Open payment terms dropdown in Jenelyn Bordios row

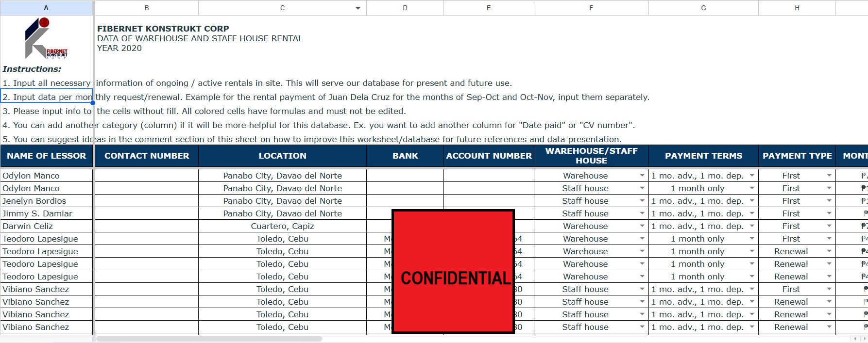click(x=751, y=201)
